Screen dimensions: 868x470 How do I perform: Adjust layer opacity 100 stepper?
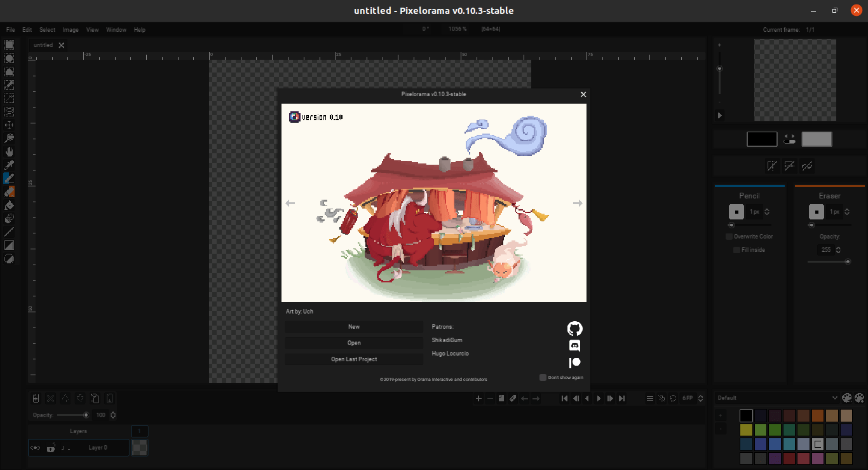[113, 415]
